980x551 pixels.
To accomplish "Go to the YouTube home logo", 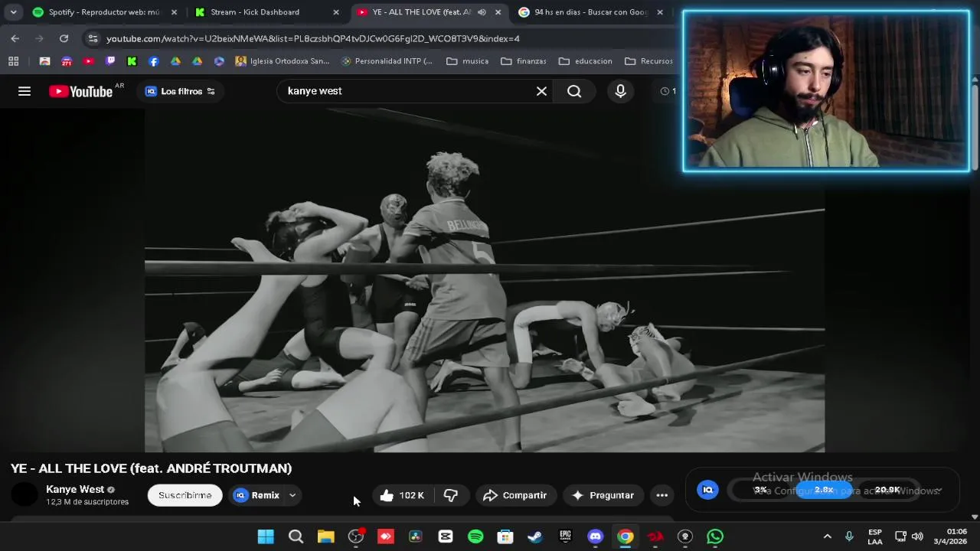I will point(80,91).
